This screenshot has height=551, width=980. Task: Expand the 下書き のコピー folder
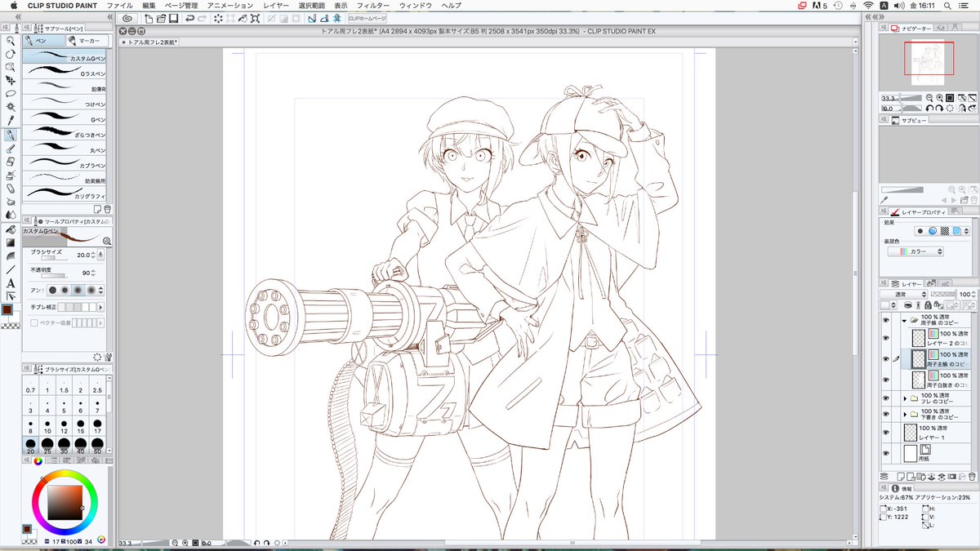click(904, 415)
